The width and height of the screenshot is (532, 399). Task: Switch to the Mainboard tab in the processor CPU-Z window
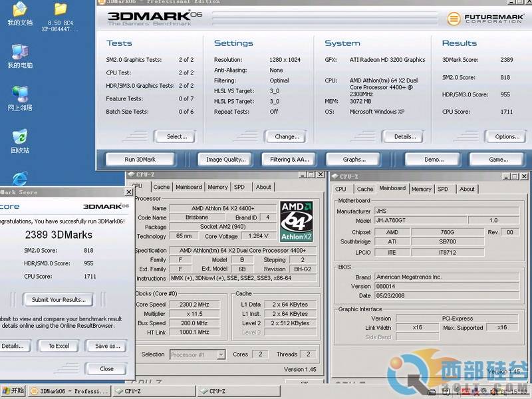(x=189, y=187)
